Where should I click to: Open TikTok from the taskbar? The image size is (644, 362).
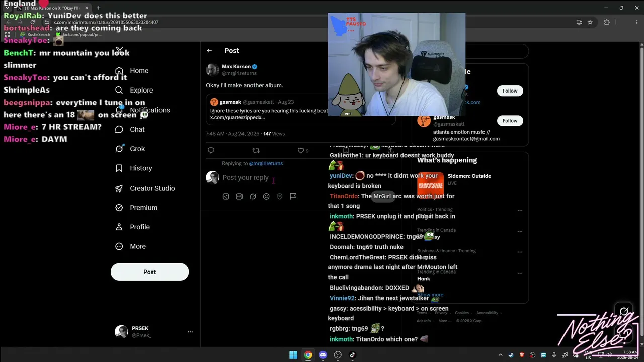(x=352, y=355)
